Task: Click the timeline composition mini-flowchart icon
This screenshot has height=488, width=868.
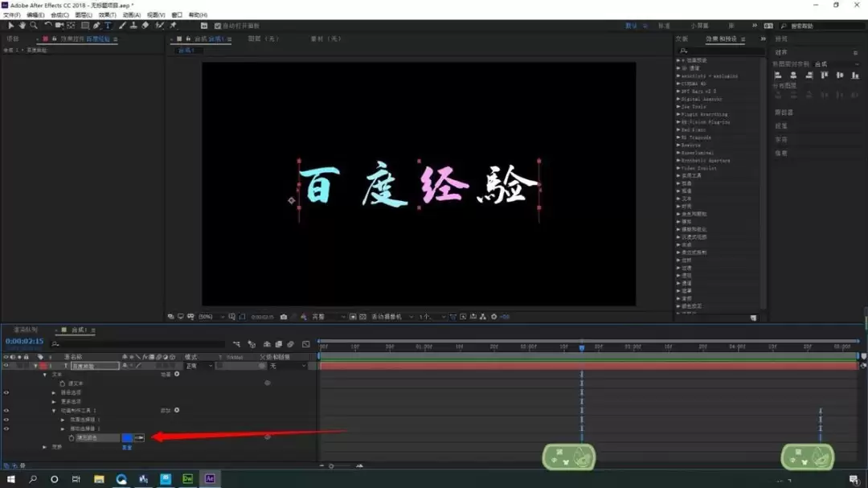Action: 236,345
